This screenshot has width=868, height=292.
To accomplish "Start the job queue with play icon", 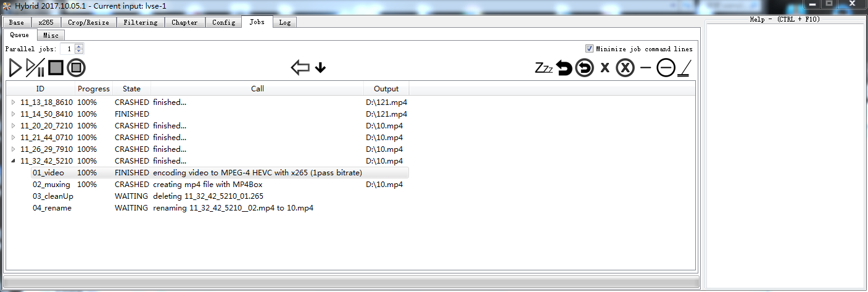I will coord(15,67).
